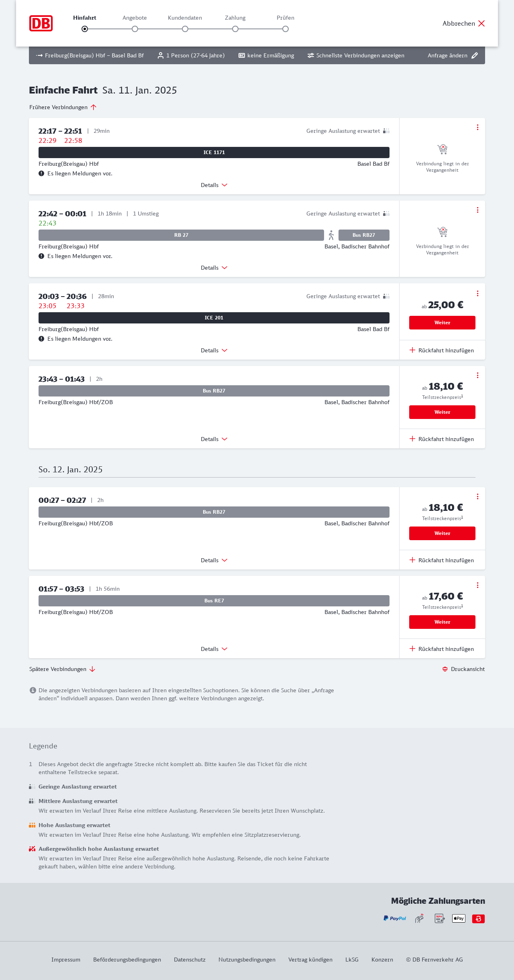Screen dimensions: 514x980
Task: Expand Details for the 01:57 Bus RE7 connection
Action: [214, 649]
